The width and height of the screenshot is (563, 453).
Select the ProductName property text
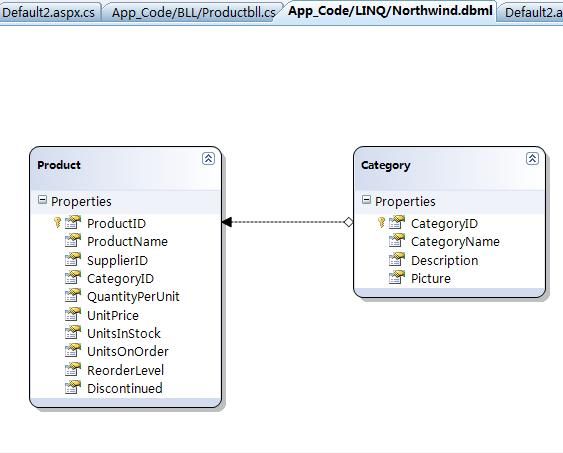127,241
